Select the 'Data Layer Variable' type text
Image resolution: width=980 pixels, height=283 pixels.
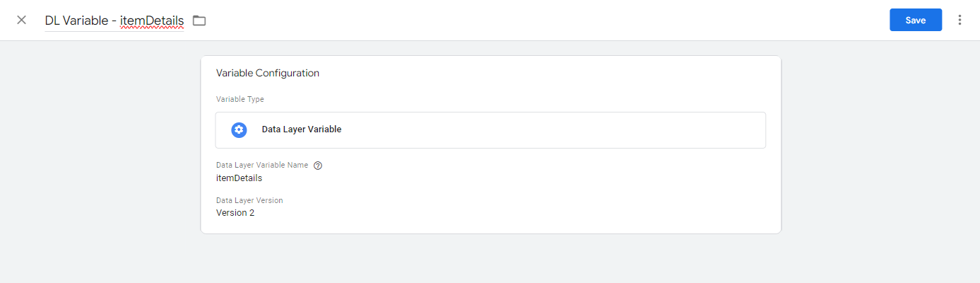(x=302, y=129)
